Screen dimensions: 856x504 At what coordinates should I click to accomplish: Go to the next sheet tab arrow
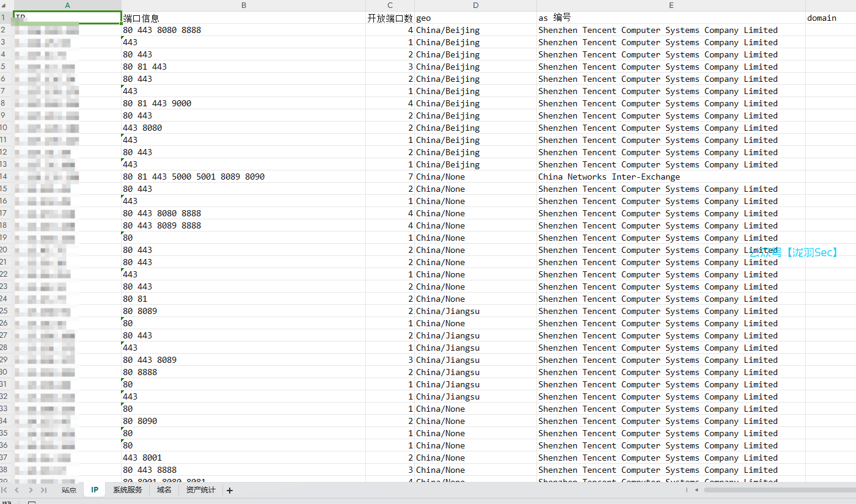[x=31, y=490]
